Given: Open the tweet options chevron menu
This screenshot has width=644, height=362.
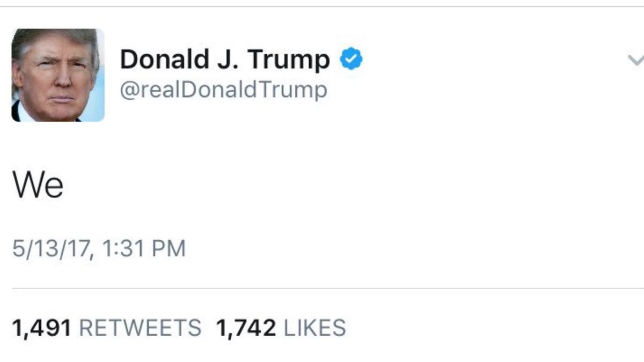Looking at the screenshot, I should tap(636, 60).
